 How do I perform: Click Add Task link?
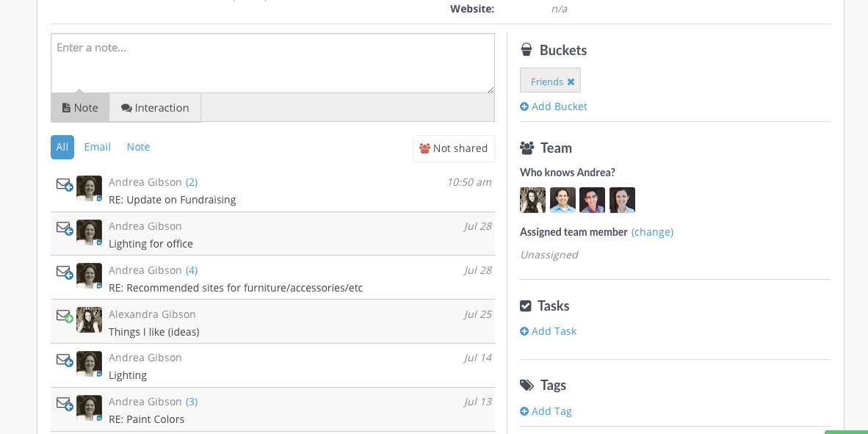coord(549,331)
